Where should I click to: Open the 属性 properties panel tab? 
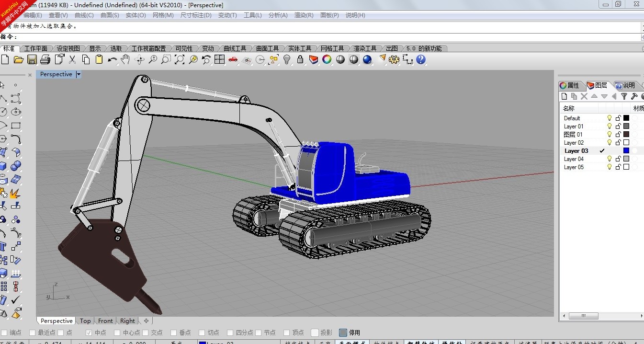pos(570,85)
